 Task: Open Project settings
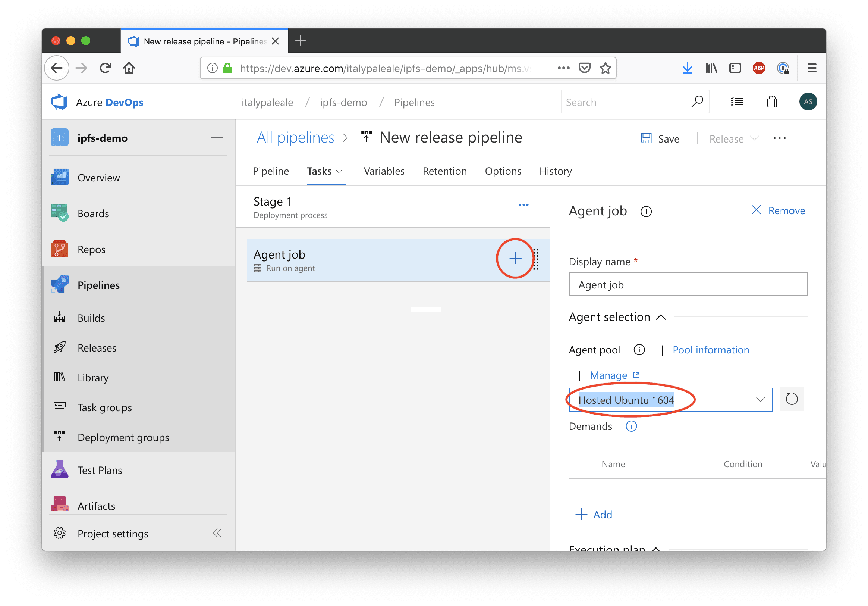113,534
